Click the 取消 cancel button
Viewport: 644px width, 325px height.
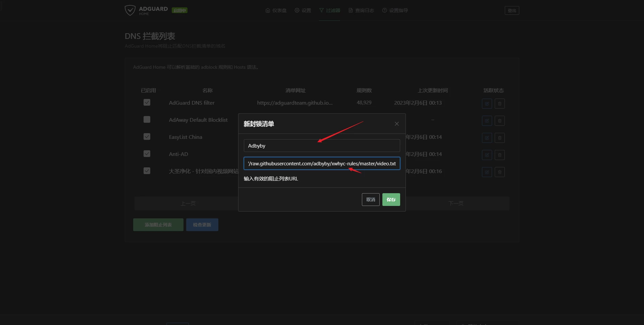click(371, 200)
